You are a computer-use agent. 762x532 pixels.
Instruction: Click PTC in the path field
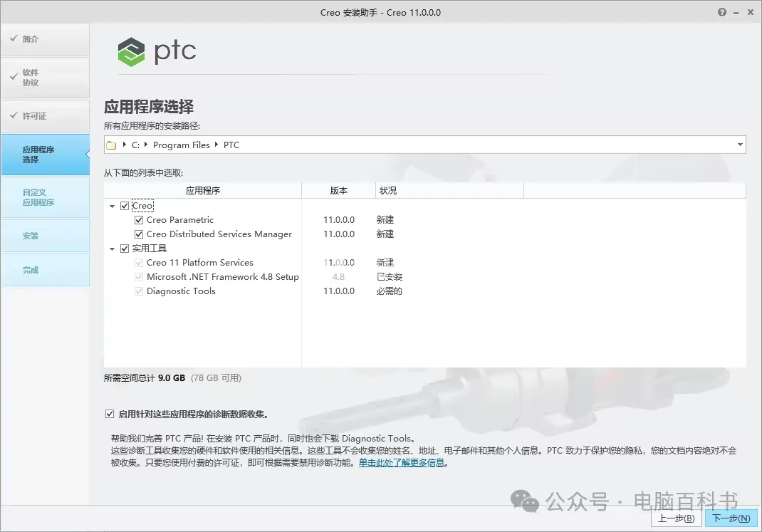[x=231, y=145]
